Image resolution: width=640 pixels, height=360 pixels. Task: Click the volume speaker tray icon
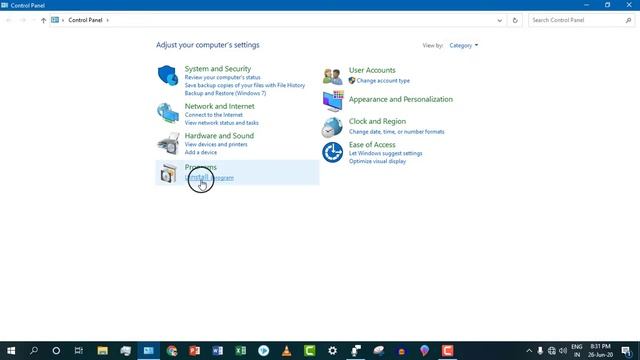[563, 351]
